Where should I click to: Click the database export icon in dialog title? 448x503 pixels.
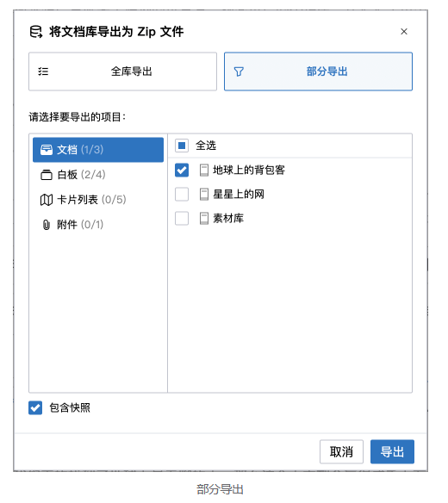[36, 32]
